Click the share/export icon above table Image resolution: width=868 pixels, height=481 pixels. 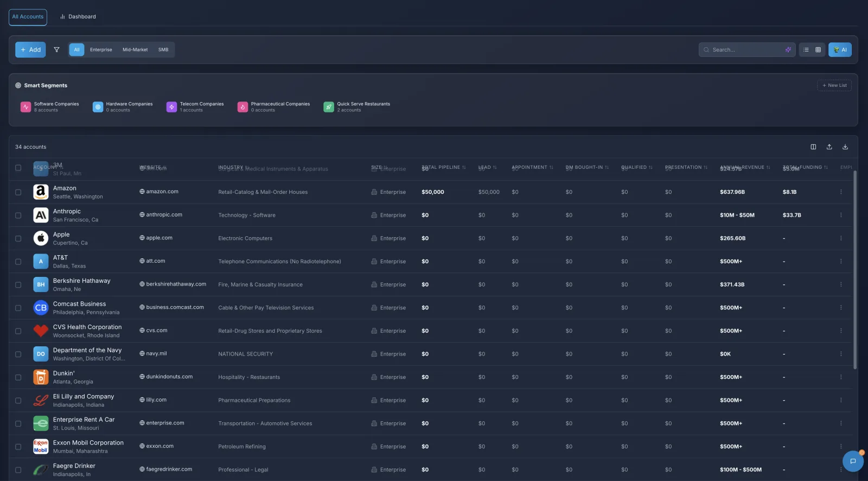[x=829, y=147]
